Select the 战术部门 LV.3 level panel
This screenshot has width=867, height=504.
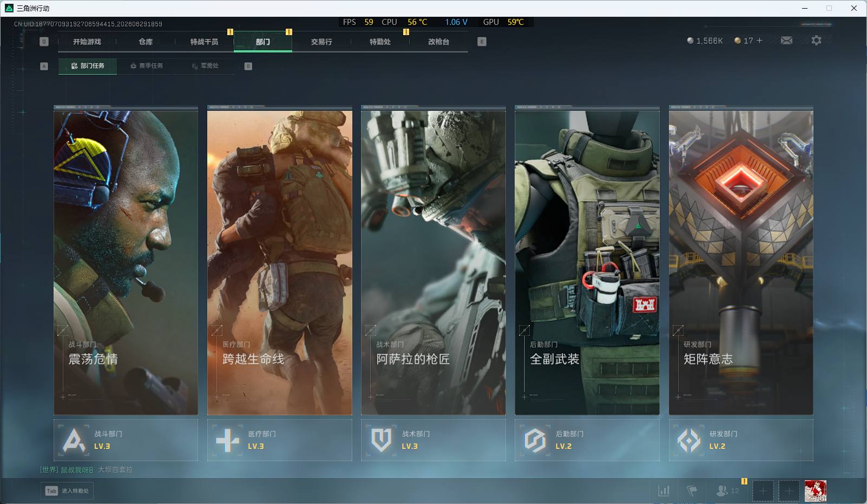(433, 440)
